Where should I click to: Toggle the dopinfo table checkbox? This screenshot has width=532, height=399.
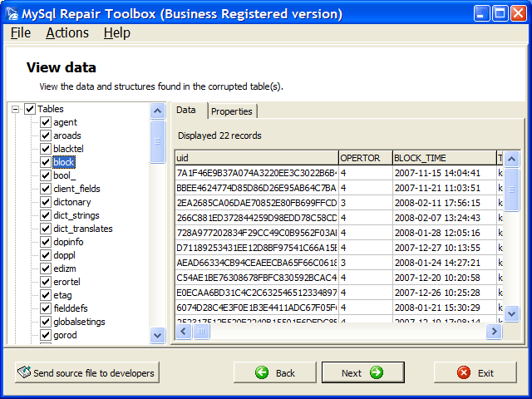click(46, 242)
